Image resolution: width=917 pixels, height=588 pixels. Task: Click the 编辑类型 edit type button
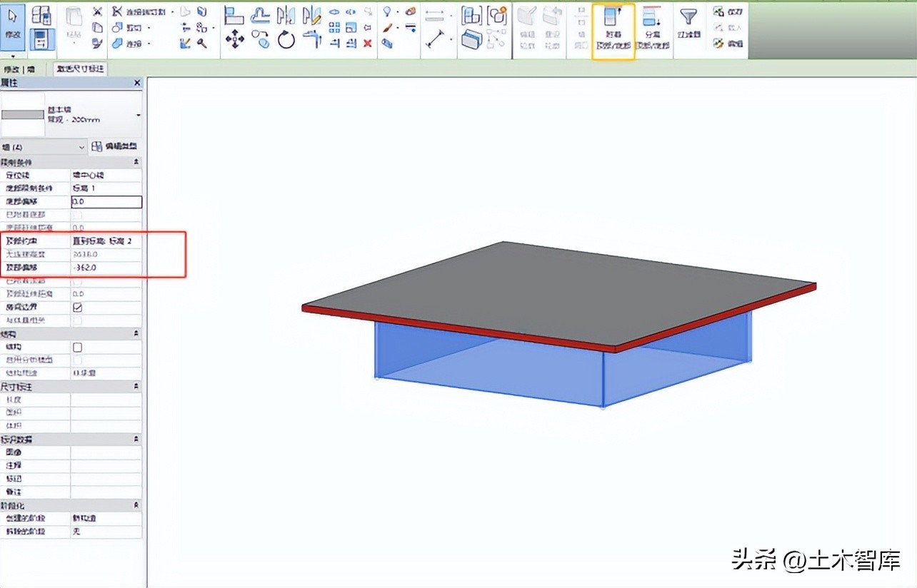pyautogui.click(x=114, y=146)
